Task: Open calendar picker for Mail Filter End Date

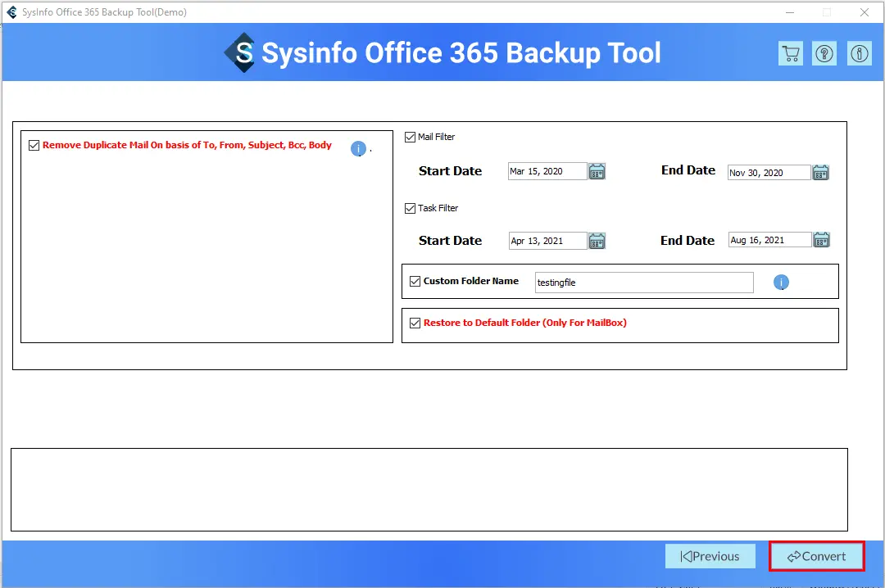Action: pyautogui.click(x=820, y=172)
